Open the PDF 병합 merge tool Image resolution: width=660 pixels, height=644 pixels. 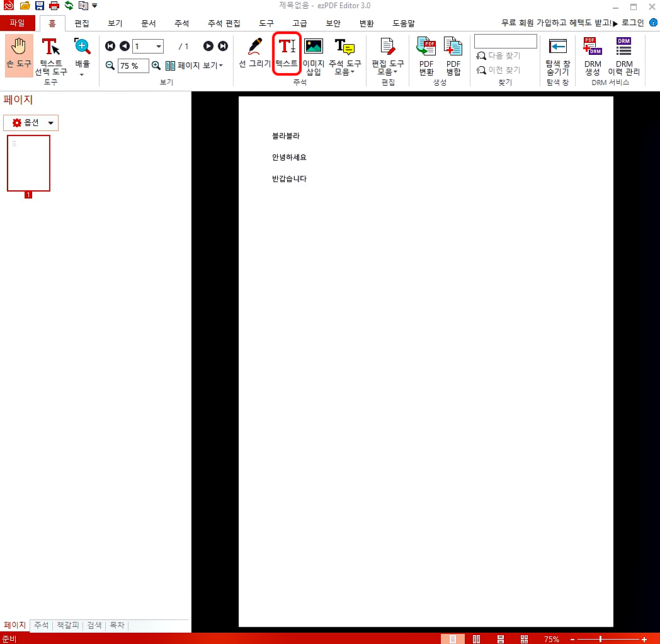pyautogui.click(x=453, y=57)
